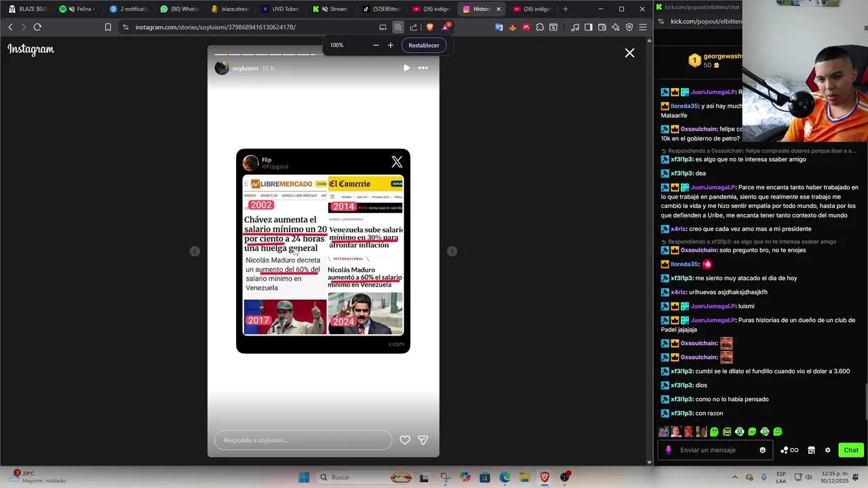The image size is (868, 488).
Task: Open a new browser tab
Action: point(566,9)
